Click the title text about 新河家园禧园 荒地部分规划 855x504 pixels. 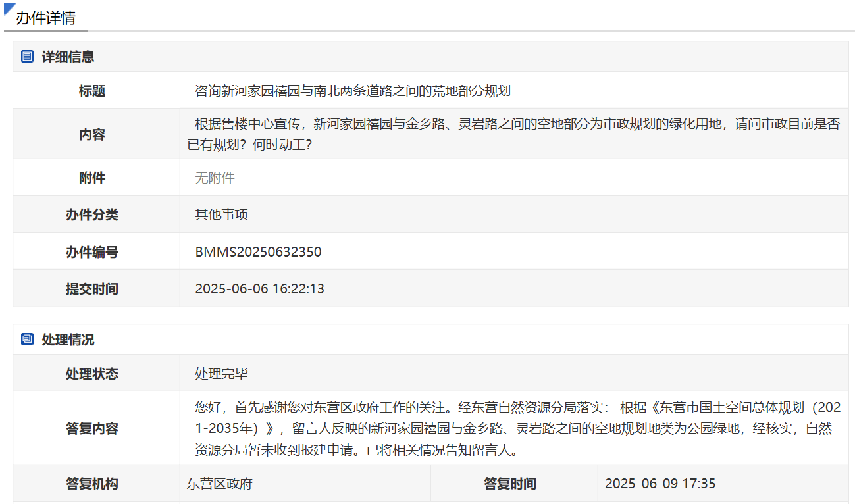[353, 91]
